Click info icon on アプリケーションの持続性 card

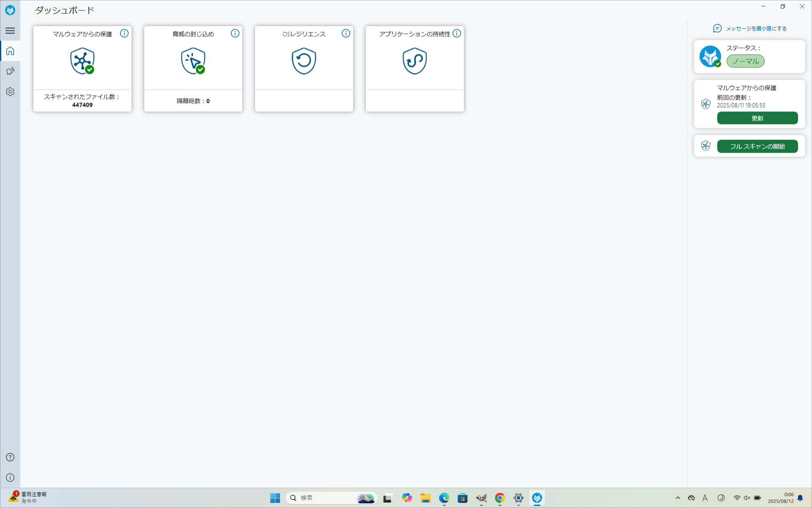(x=457, y=33)
